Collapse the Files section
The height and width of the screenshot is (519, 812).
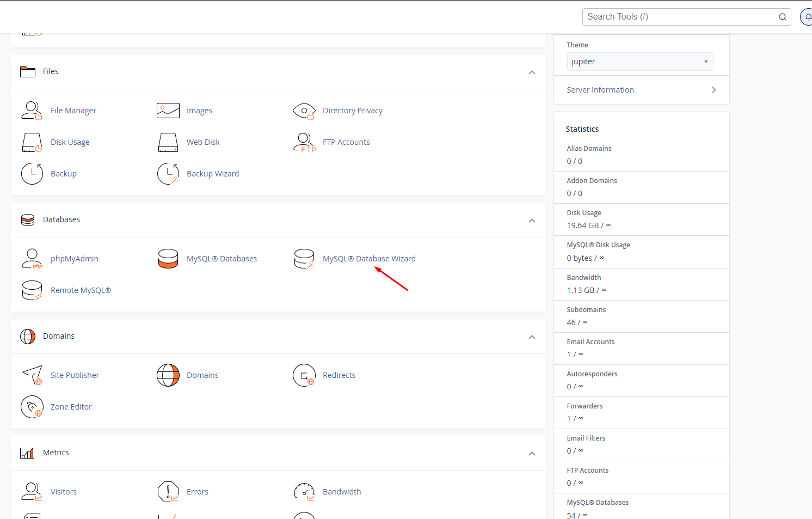tap(532, 72)
